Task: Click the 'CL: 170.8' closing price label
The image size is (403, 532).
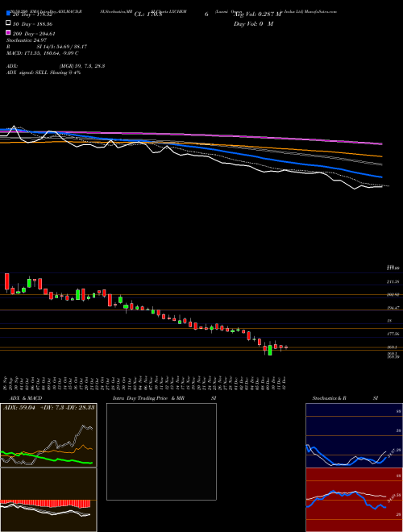Action: click(148, 15)
